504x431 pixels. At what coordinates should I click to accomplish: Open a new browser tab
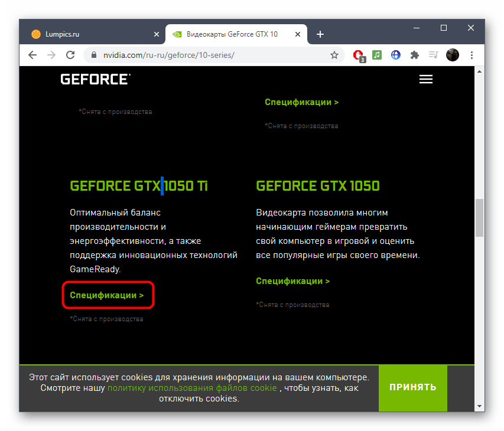pyautogui.click(x=320, y=34)
